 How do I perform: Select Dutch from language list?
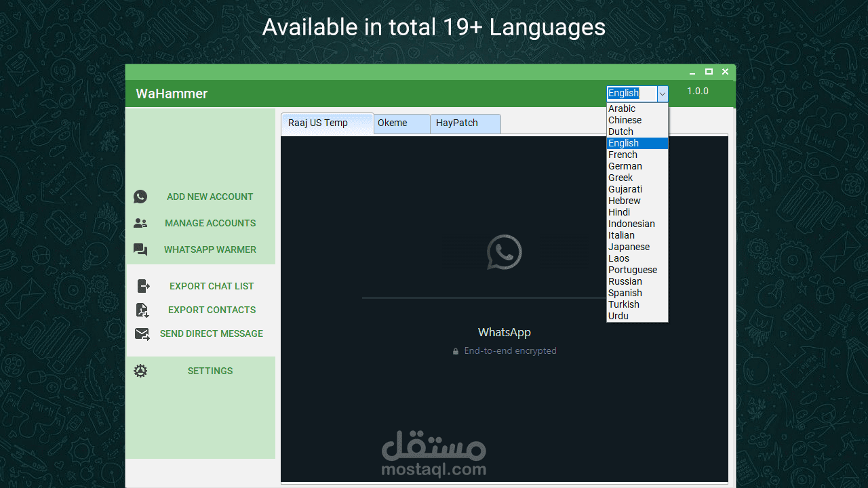click(637, 131)
